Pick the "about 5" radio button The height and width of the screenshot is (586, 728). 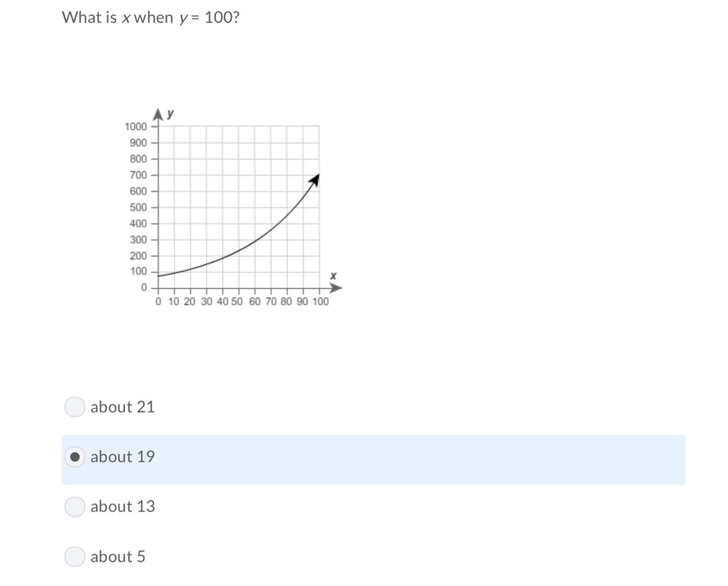75,556
